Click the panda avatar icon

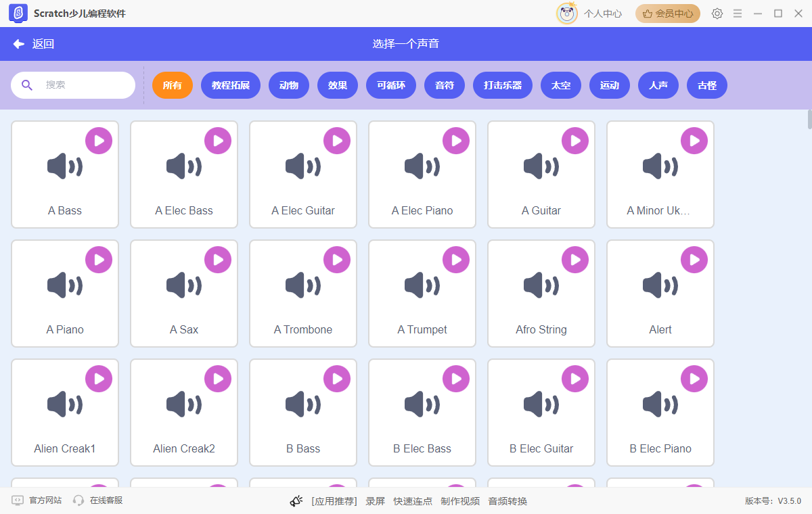pos(566,14)
